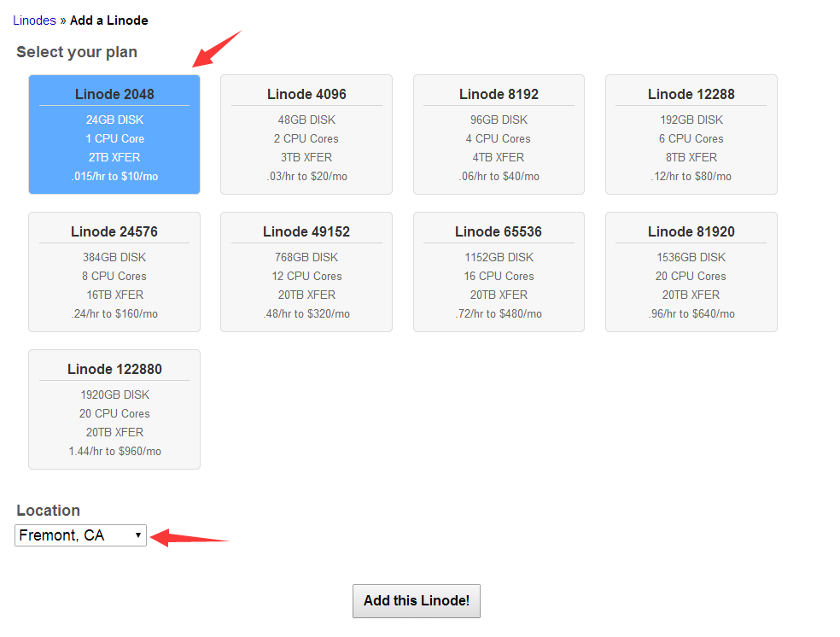Screen dimensions: 840x637
Task: Select the Linode 12288 plan card
Action: 691,134
